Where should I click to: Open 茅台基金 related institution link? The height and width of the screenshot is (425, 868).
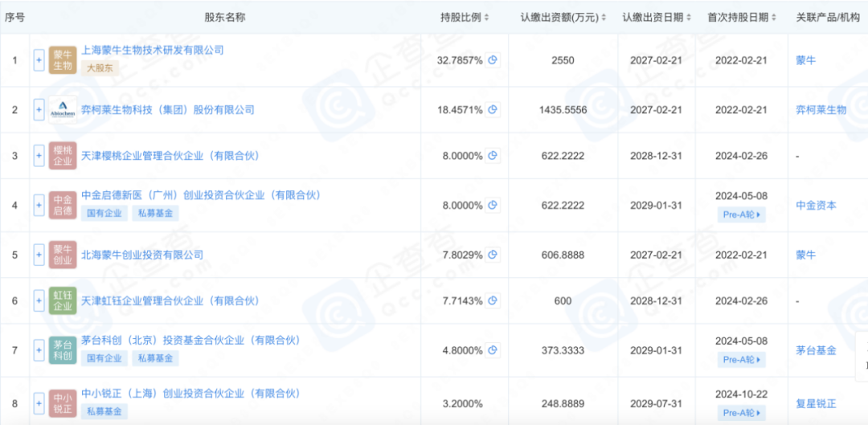click(816, 350)
